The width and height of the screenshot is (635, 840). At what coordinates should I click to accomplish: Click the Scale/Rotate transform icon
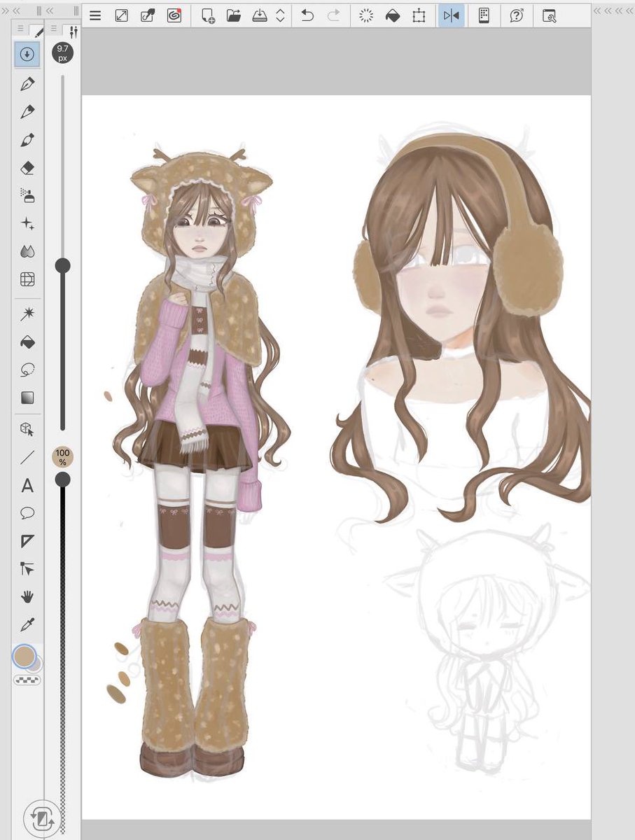(x=419, y=15)
